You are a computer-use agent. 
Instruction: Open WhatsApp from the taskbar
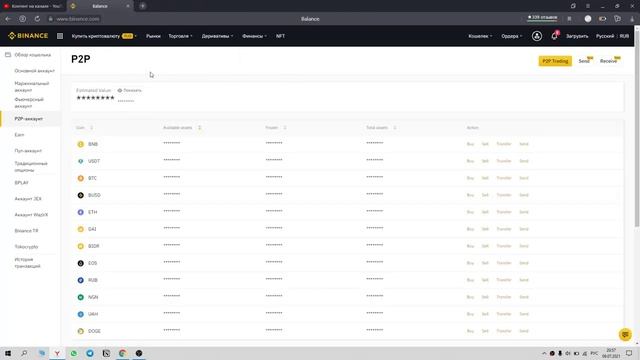click(x=73, y=353)
